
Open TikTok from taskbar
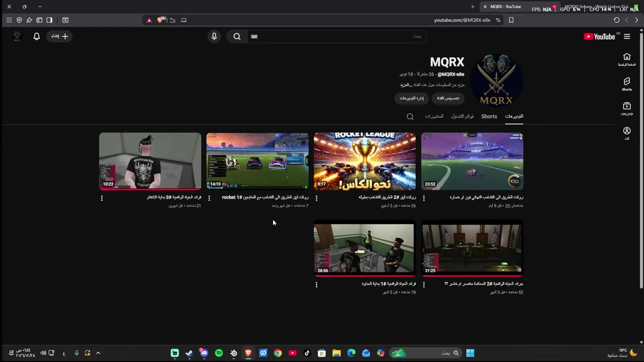coord(307,353)
